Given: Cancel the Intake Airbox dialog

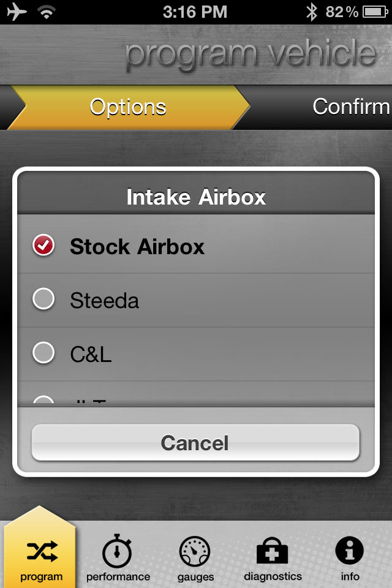Looking at the screenshot, I should (x=195, y=442).
